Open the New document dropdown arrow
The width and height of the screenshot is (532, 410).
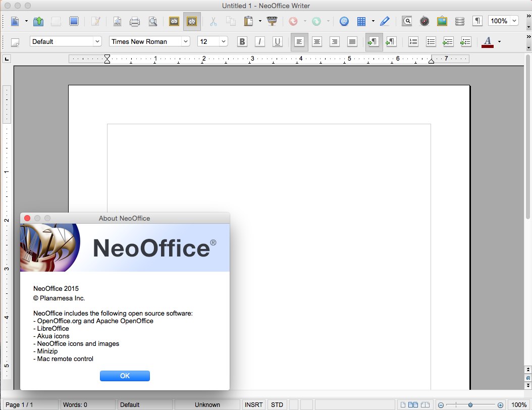tap(26, 21)
